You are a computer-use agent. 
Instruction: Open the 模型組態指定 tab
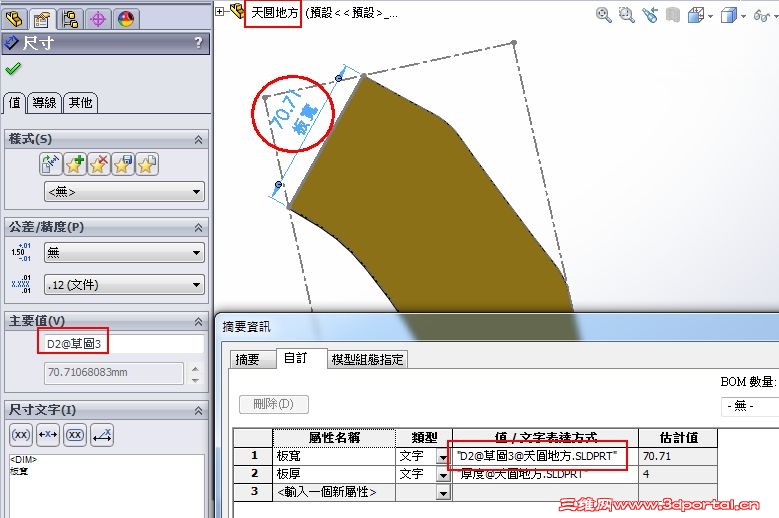(368, 359)
